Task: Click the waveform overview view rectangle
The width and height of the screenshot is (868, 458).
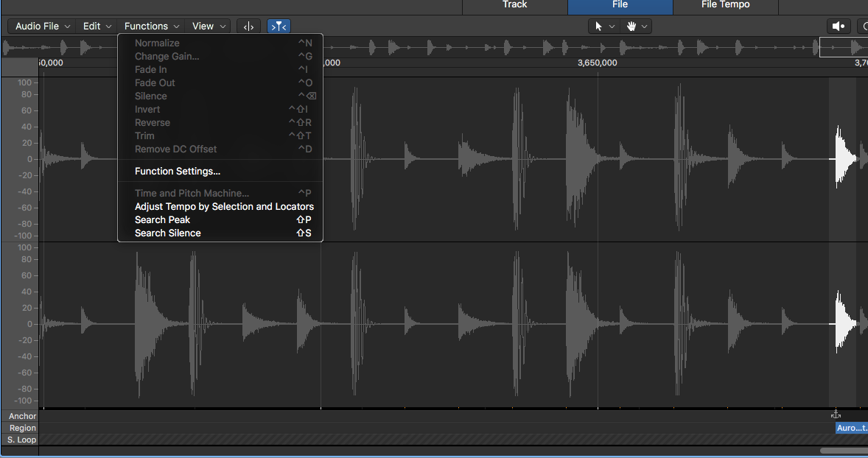Action: (844, 47)
